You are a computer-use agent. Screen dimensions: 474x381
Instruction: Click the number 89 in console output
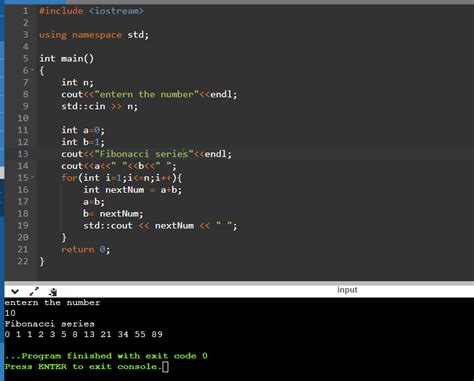pos(157,334)
